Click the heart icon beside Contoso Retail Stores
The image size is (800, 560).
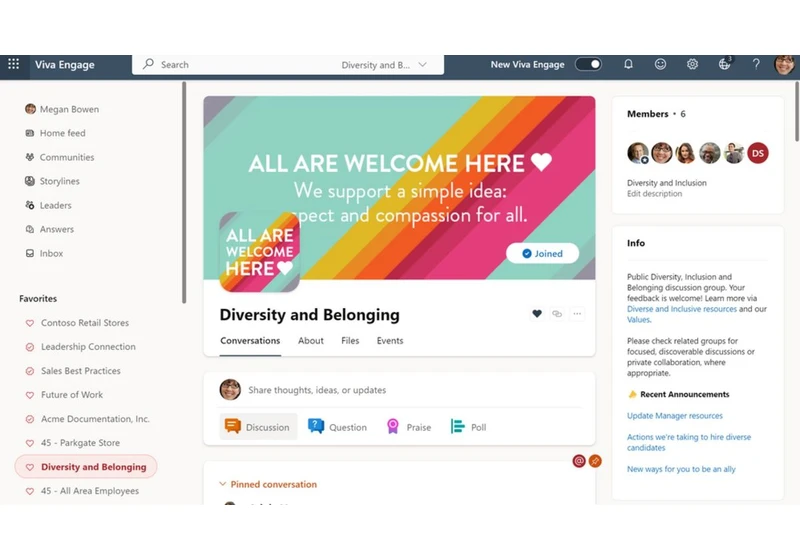click(30, 323)
